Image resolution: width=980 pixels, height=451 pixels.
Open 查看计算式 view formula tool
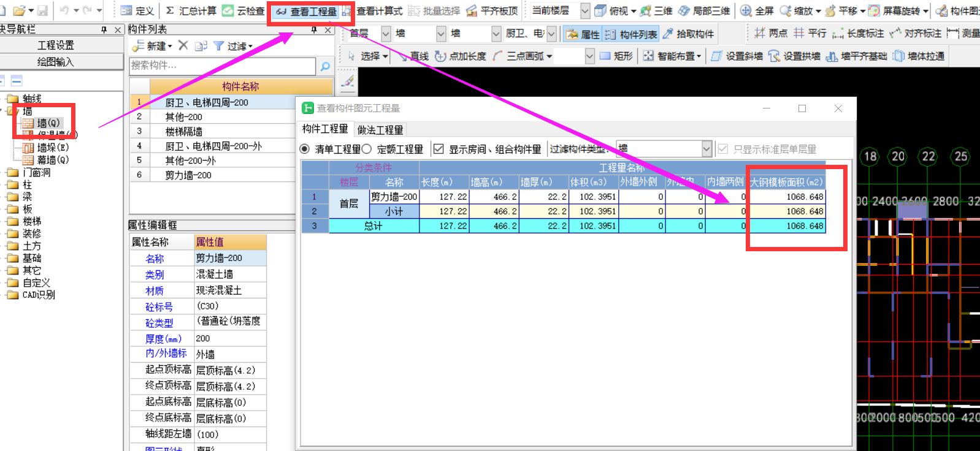click(372, 10)
